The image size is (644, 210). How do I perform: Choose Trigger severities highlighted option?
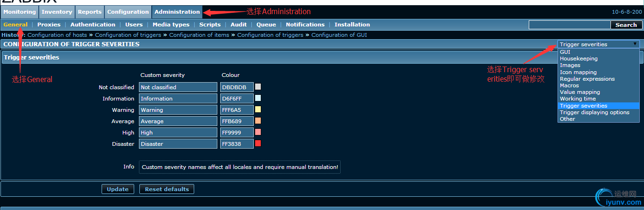point(599,106)
